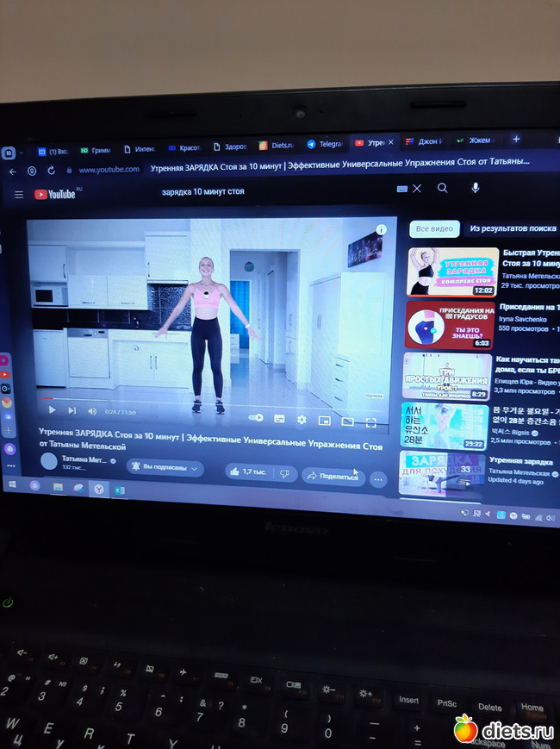Start voice search with the microphone icon
This screenshot has height=749, width=560.
pyautogui.click(x=475, y=188)
